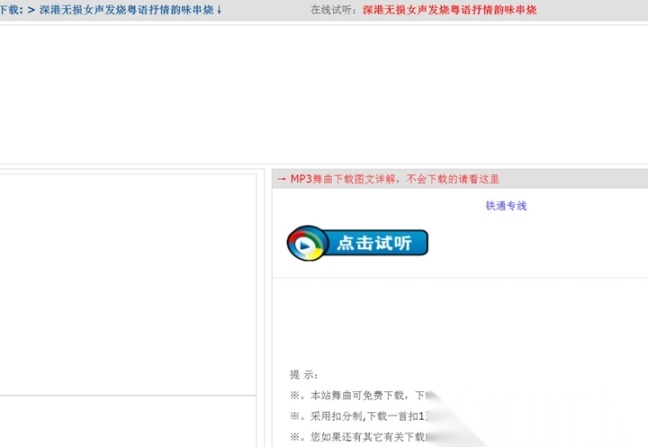Click the red arrow before MP3舞曲下载图文详解
This screenshot has width=648, height=447.
pos(281,180)
